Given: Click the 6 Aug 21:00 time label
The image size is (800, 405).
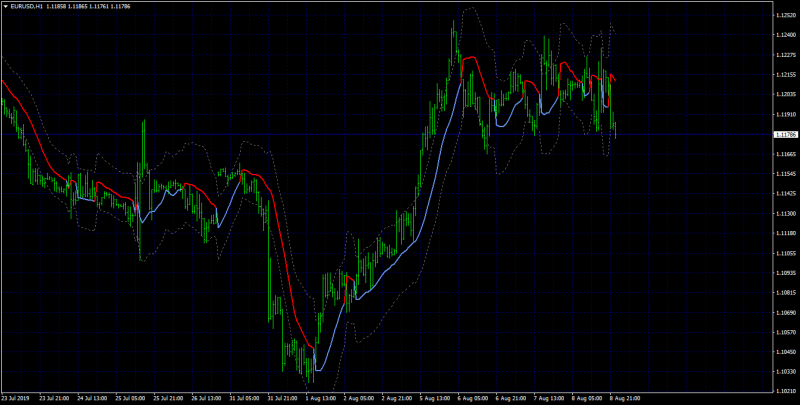Looking at the screenshot, I should click(x=510, y=398).
